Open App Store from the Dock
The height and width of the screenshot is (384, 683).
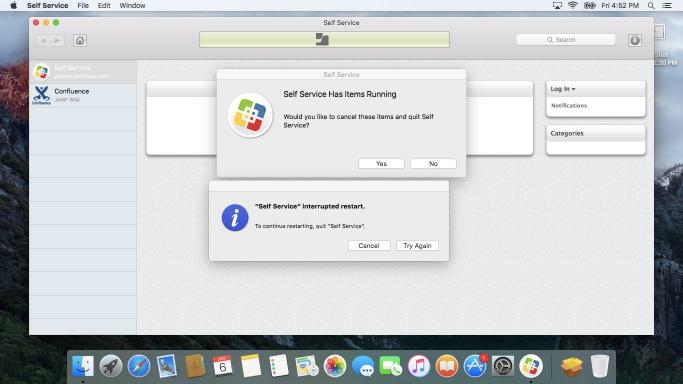point(475,366)
